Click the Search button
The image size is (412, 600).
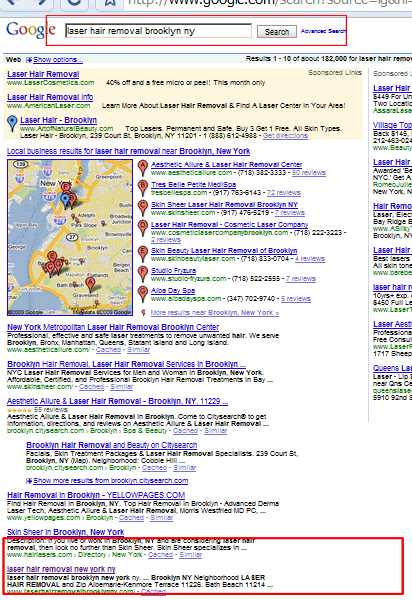[277, 32]
